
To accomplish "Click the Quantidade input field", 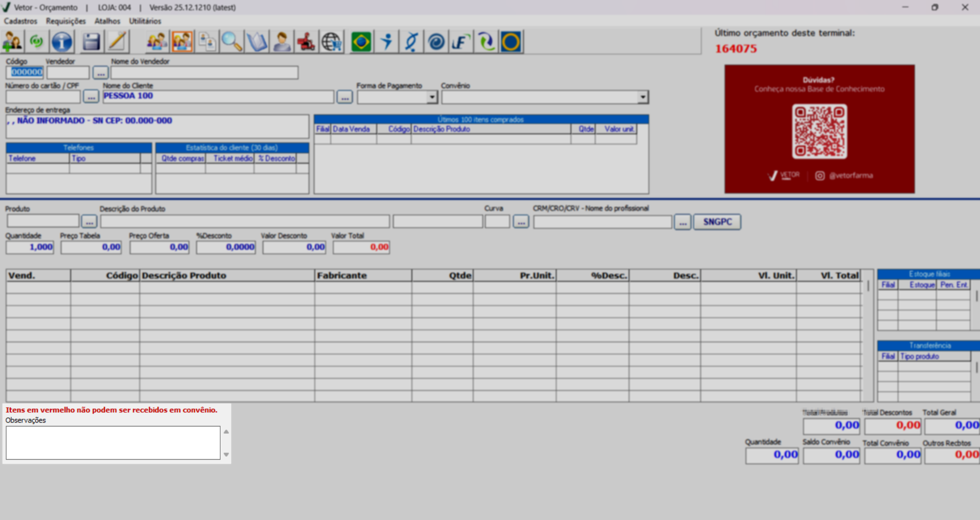I will click(30, 247).
